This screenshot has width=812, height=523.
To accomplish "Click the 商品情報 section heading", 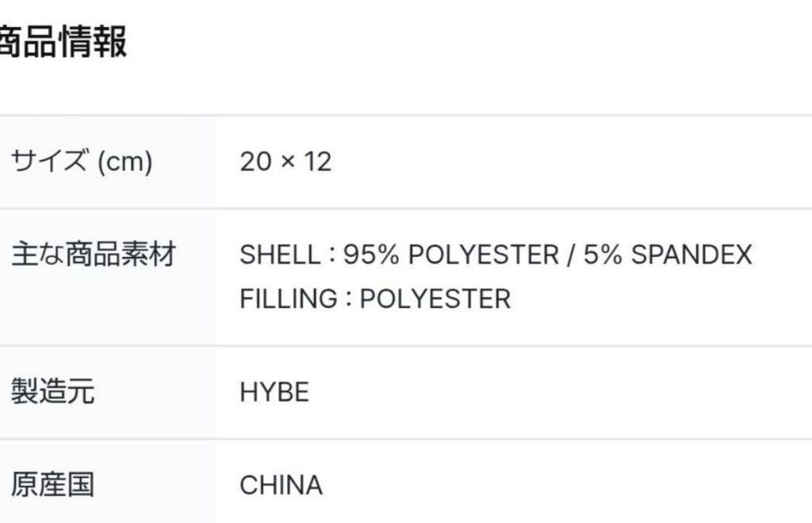I will (63, 42).
